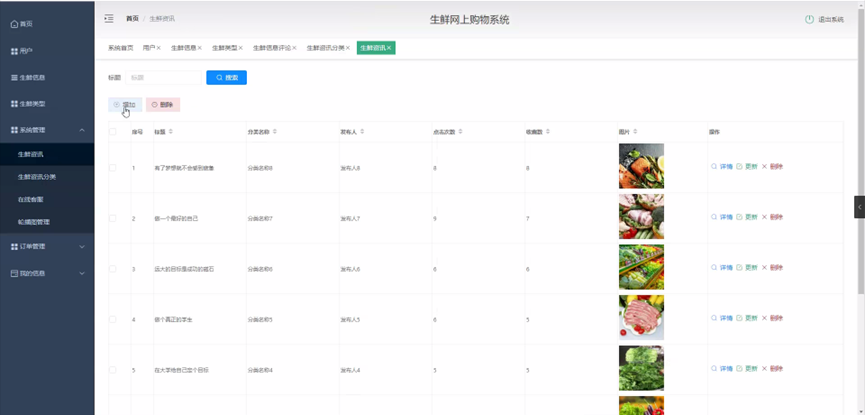Tick the checkbox for row 3
The height and width of the screenshot is (415, 865).
113,269
